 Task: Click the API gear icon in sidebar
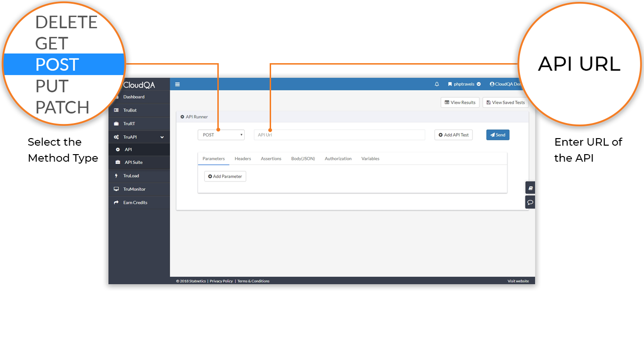pyautogui.click(x=118, y=149)
